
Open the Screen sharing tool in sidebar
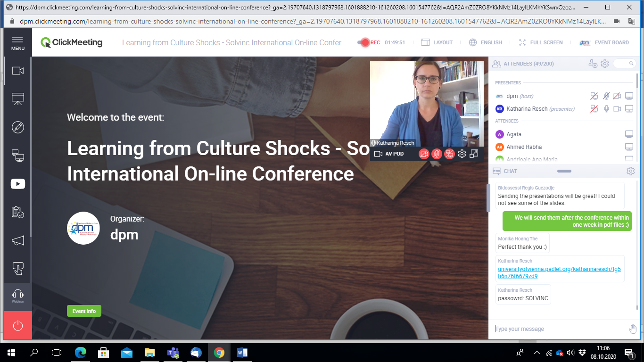point(18,156)
